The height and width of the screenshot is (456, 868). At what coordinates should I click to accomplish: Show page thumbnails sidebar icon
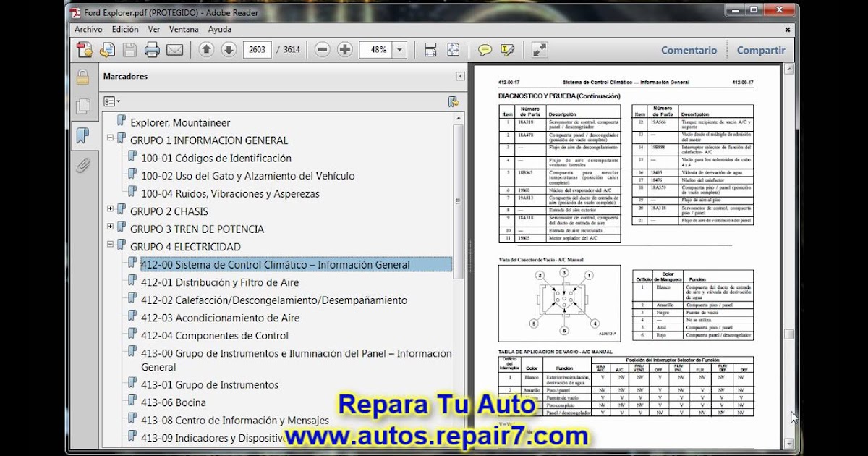coord(82,106)
